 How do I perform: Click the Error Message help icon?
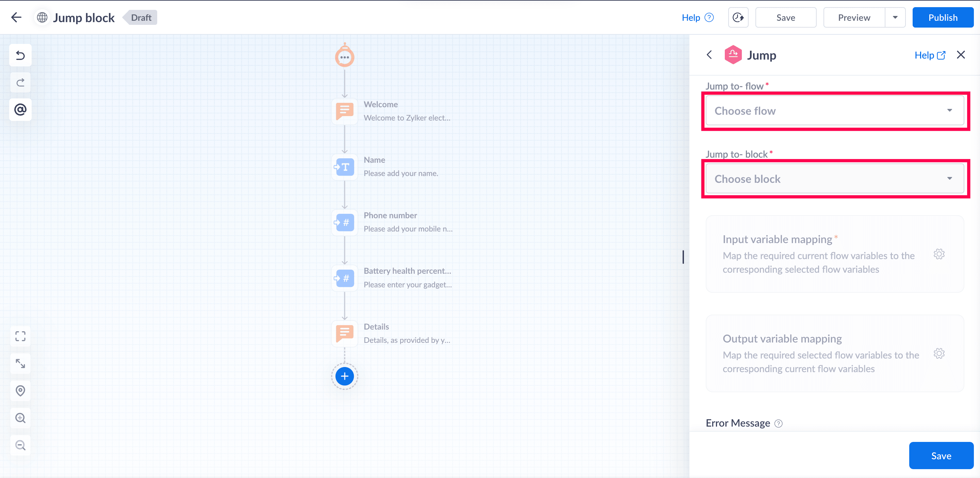click(778, 423)
